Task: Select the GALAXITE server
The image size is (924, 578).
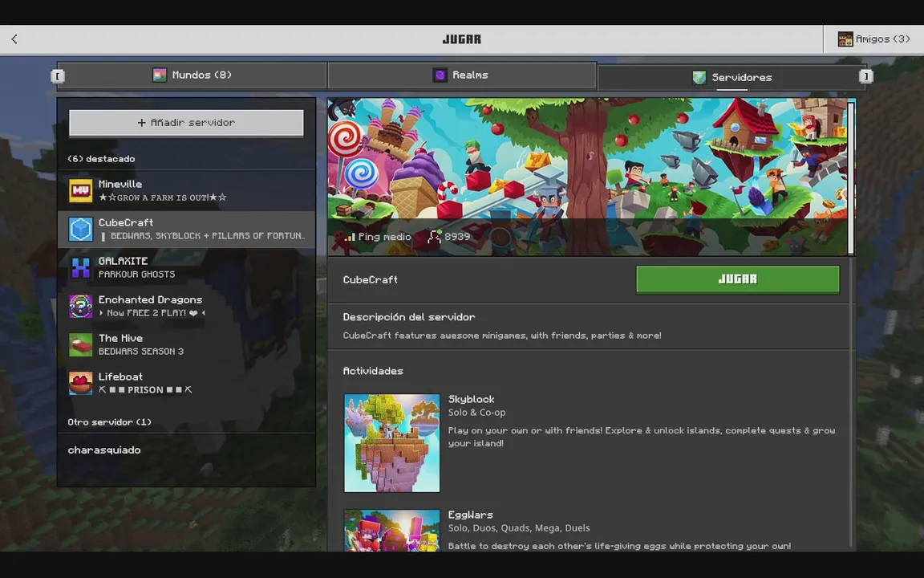Action: pyautogui.click(x=186, y=267)
